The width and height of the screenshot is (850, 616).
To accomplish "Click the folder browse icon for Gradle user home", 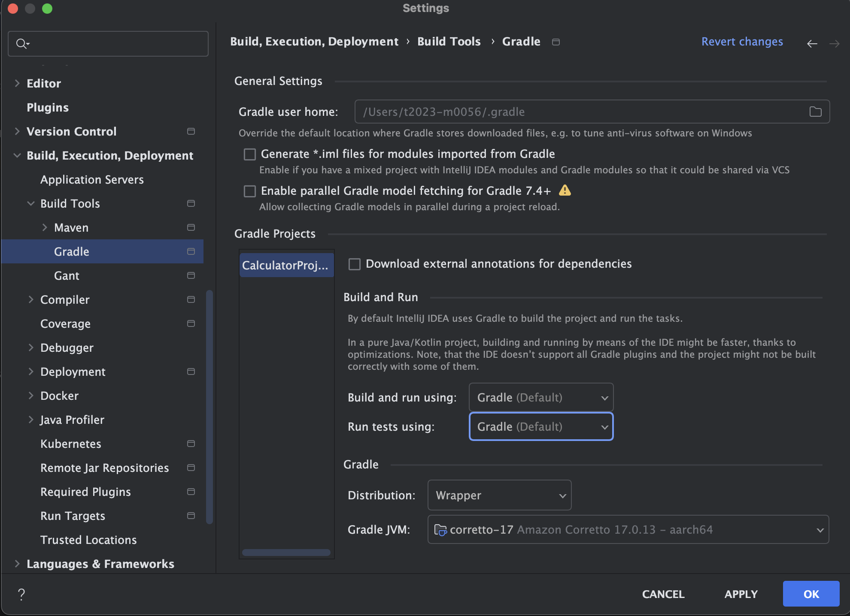I will (815, 112).
